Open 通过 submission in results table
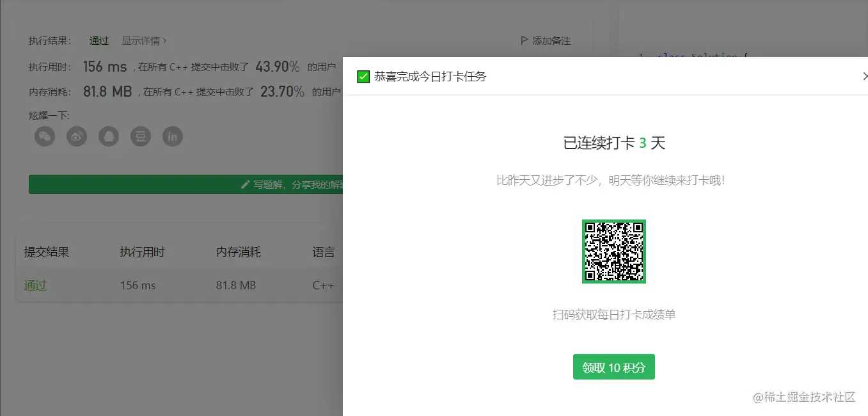The width and height of the screenshot is (868, 416). (35, 285)
